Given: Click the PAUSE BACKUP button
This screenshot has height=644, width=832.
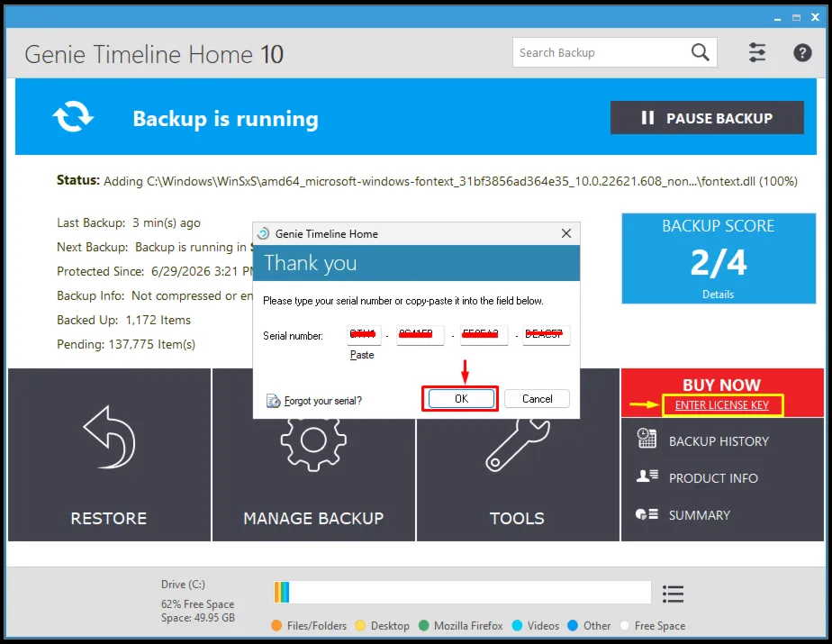Looking at the screenshot, I should click(x=707, y=117).
